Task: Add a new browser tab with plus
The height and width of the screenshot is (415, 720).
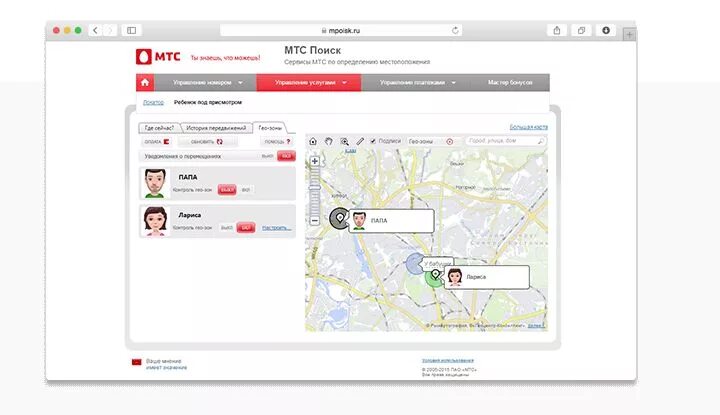Action: (630, 34)
